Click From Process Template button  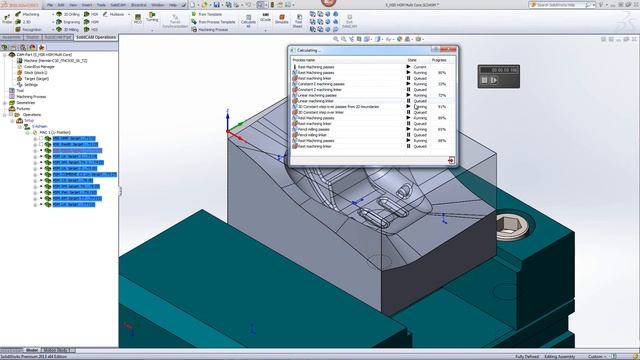[213, 22]
